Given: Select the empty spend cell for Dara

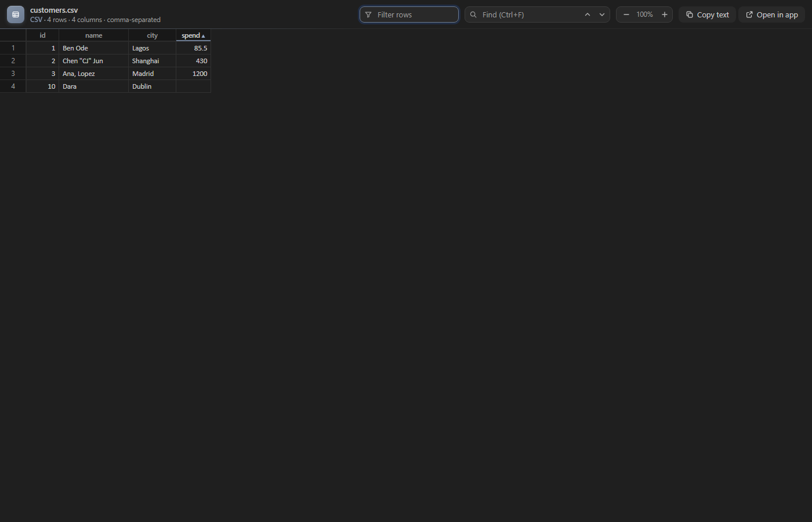Looking at the screenshot, I should coord(193,86).
